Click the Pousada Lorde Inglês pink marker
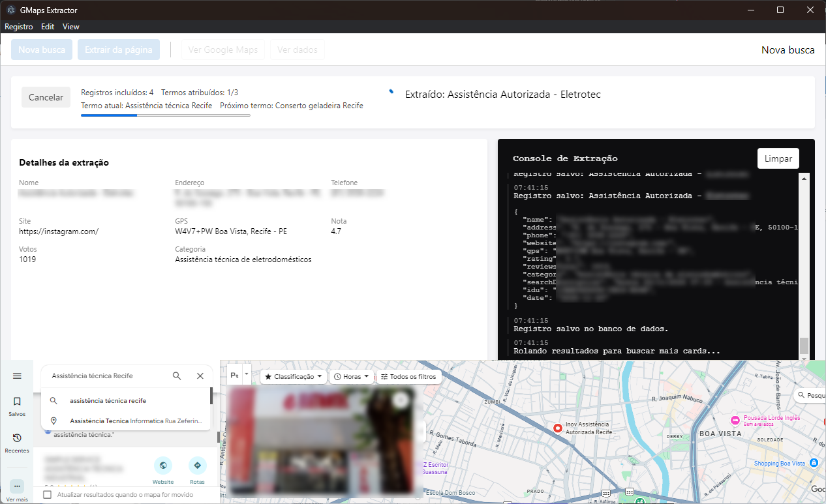This screenshot has height=504, width=826. [735, 419]
